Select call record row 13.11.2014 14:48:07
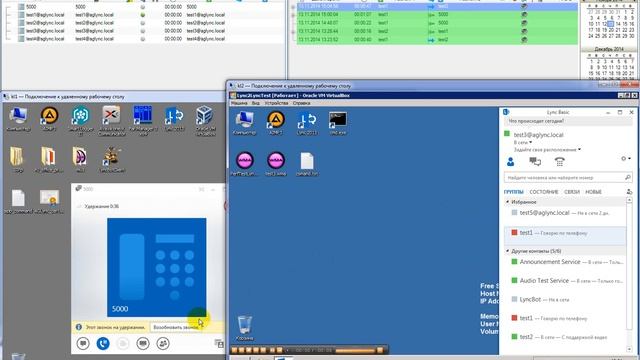The image size is (640, 360). coord(437,23)
